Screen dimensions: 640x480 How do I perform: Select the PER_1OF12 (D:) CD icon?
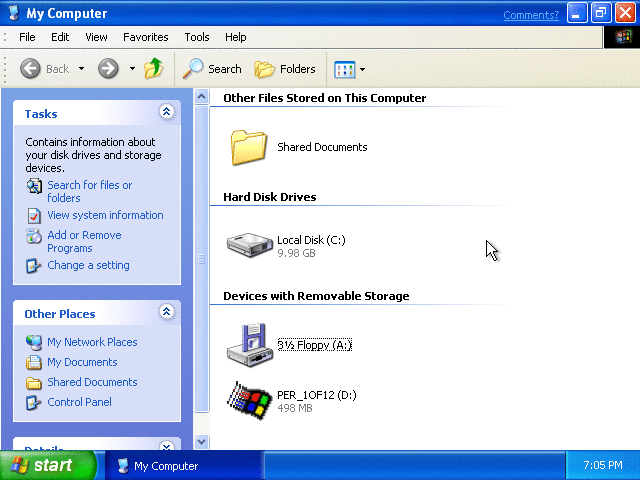click(249, 400)
